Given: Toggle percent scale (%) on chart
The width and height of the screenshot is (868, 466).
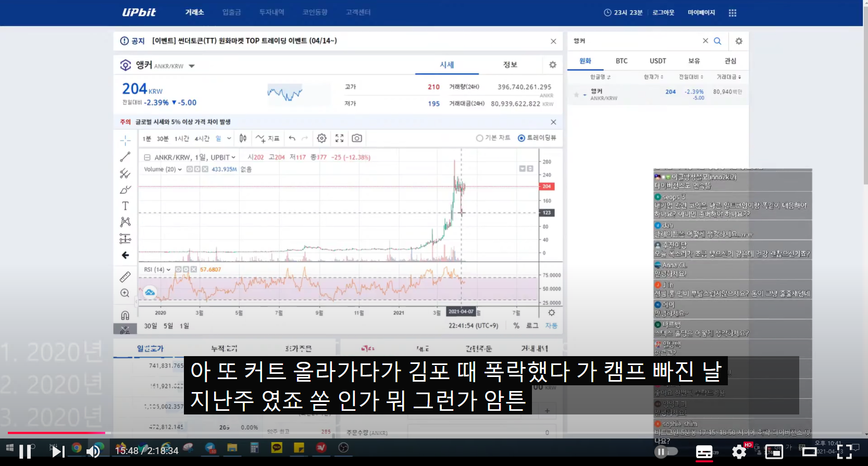Looking at the screenshot, I should point(516,325).
